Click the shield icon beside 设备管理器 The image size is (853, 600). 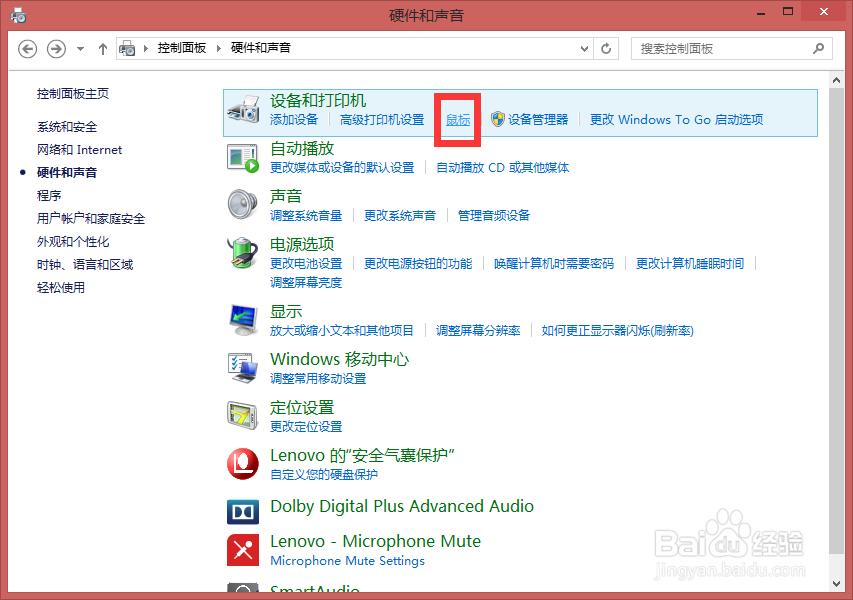pyautogui.click(x=497, y=119)
